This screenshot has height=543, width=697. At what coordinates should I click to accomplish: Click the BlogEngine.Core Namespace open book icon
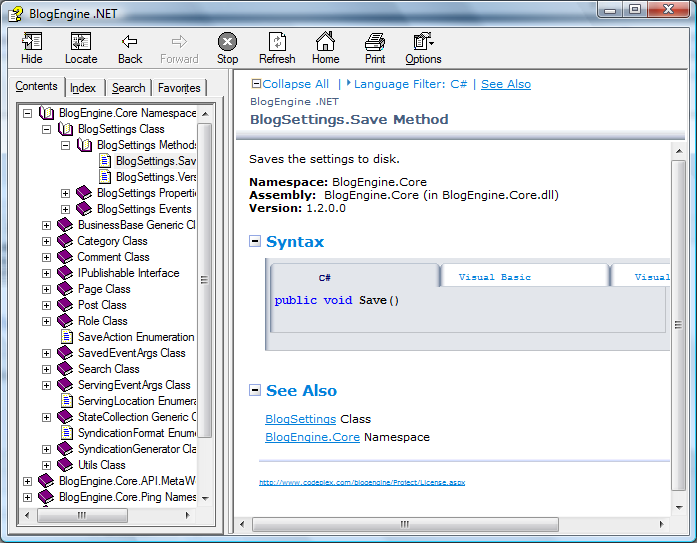click(46, 113)
